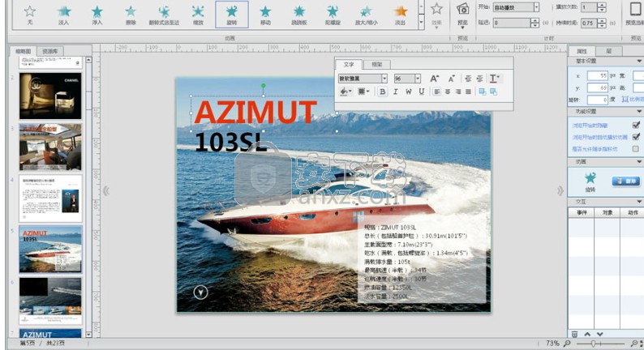Open the 效果 effect options star
The height and width of the screenshot is (350, 644).
436,14
